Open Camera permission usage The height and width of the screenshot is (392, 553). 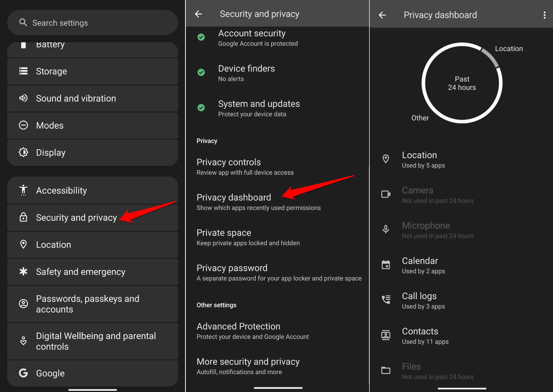[461, 195]
